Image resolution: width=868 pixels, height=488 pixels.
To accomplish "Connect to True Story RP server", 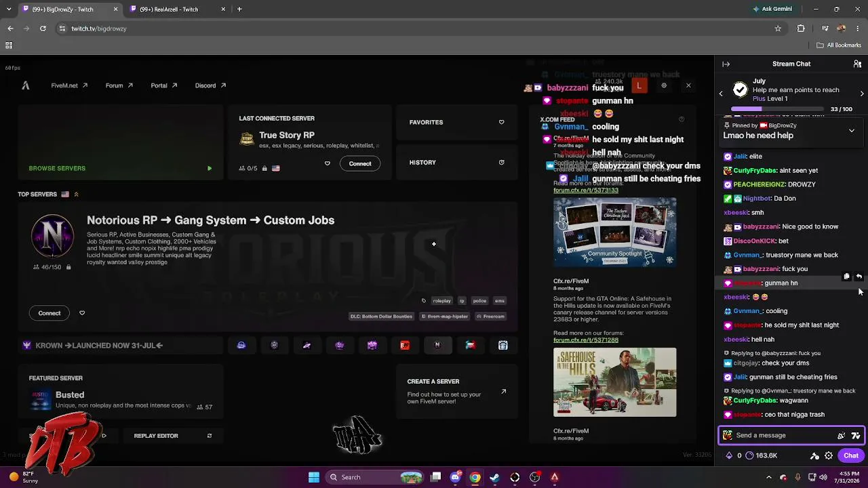I will click(x=360, y=163).
